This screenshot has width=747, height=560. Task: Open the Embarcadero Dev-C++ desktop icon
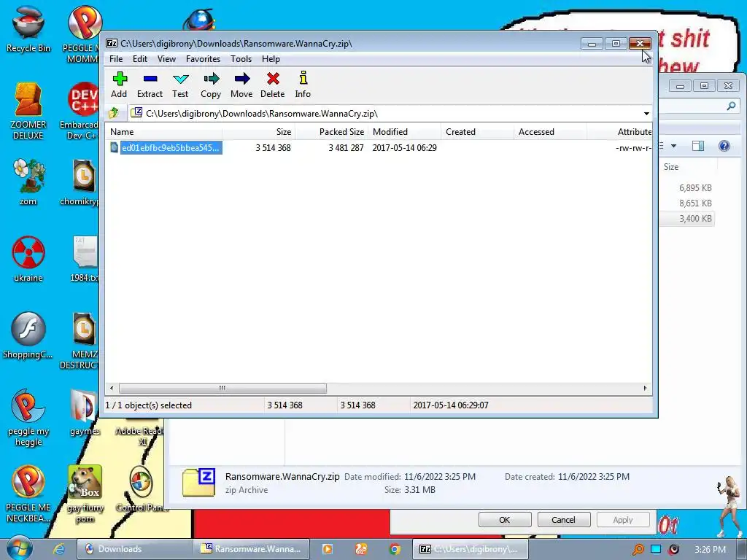[x=81, y=111]
